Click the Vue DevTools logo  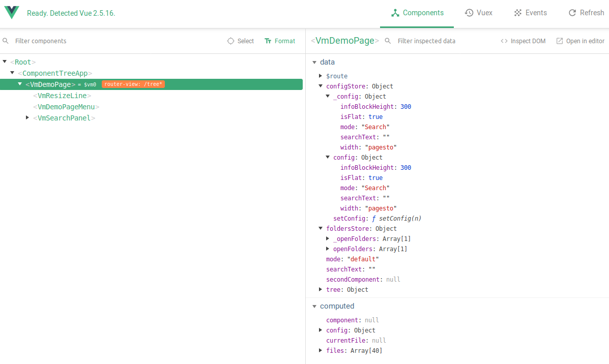click(x=11, y=13)
